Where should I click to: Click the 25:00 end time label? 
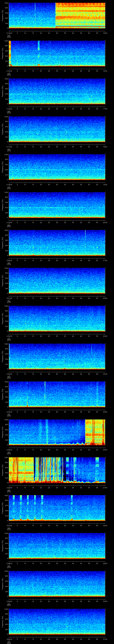105,412
